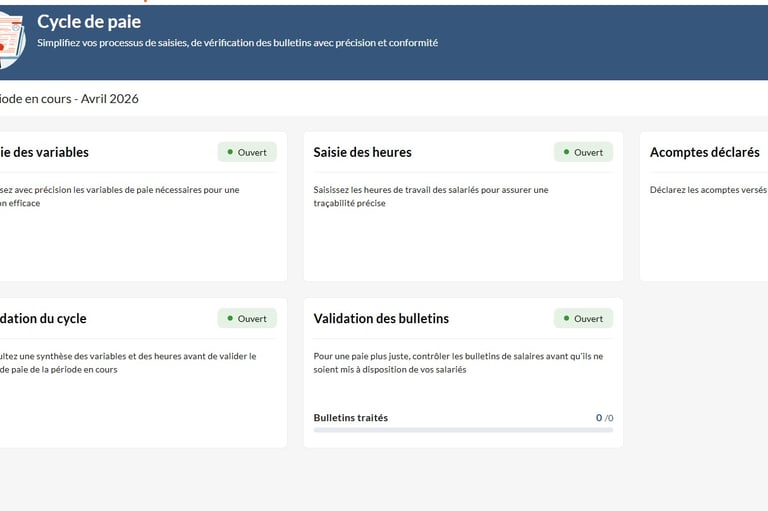Click green status dot on Validation du cycle card

click(230, 318)
